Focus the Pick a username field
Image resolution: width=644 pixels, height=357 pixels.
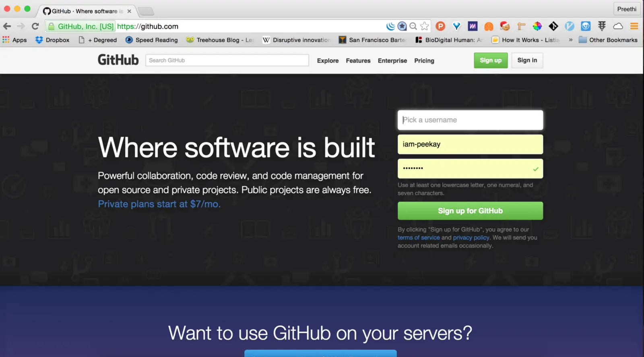click(x=470, y=120)
